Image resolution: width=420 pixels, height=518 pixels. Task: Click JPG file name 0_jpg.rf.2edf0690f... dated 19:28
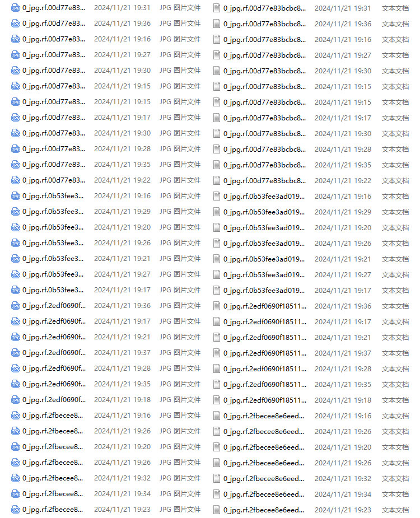click(x=54, y=368)
